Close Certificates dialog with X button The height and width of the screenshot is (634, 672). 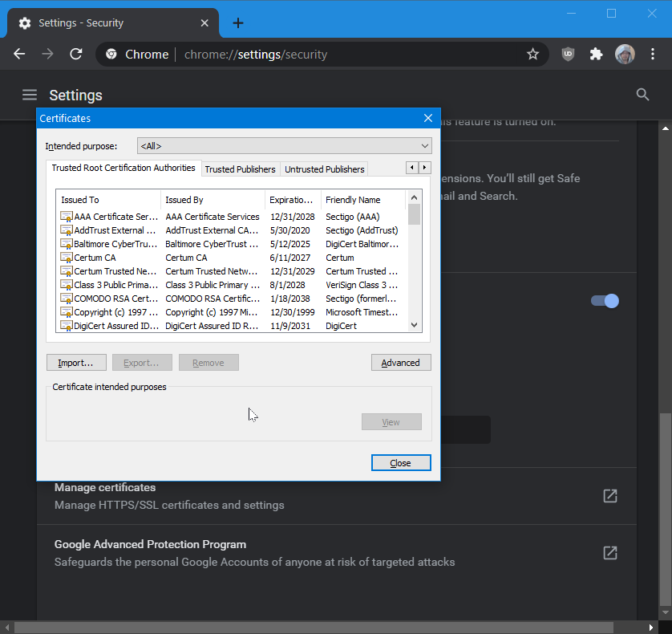[x=427, y=118]
